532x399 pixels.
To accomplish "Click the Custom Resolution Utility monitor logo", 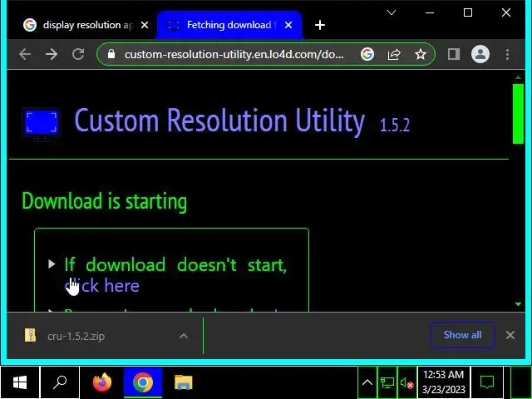I will (x=42, y=124).
